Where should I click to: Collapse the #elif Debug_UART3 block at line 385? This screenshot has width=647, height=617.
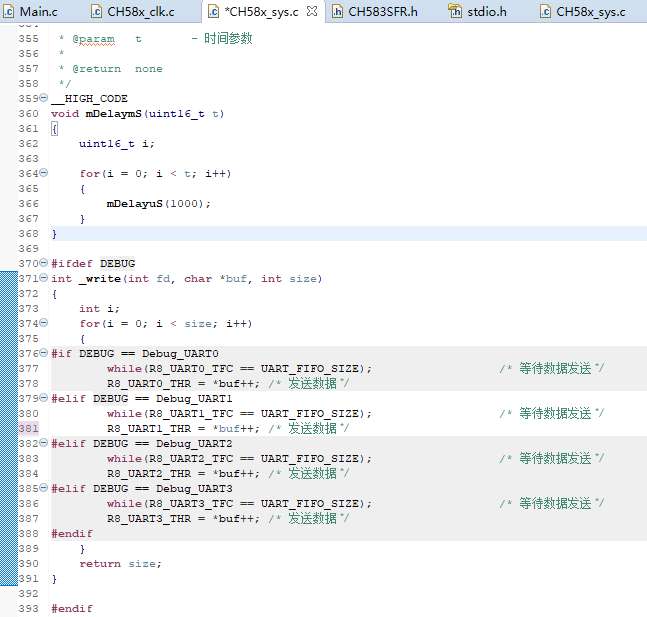pos(43,488)
